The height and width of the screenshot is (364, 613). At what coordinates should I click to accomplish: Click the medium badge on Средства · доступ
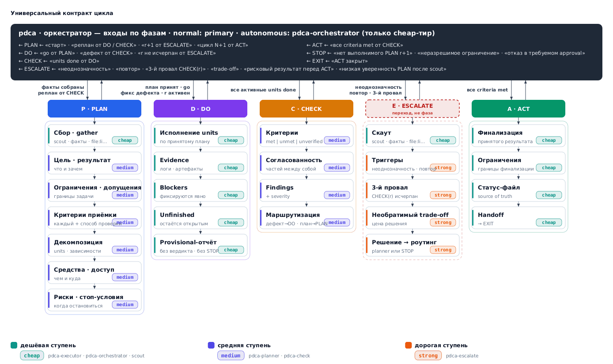click(125, 277)
